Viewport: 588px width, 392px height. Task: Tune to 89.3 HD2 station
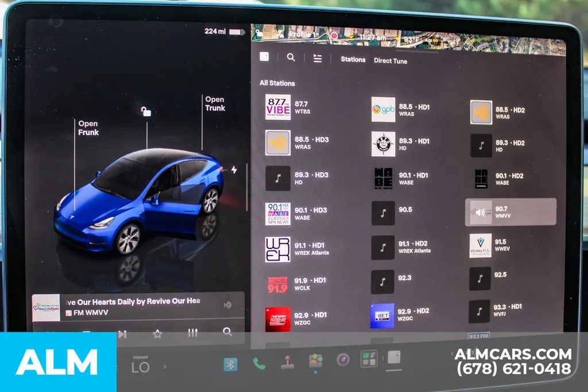pos(498,145)
